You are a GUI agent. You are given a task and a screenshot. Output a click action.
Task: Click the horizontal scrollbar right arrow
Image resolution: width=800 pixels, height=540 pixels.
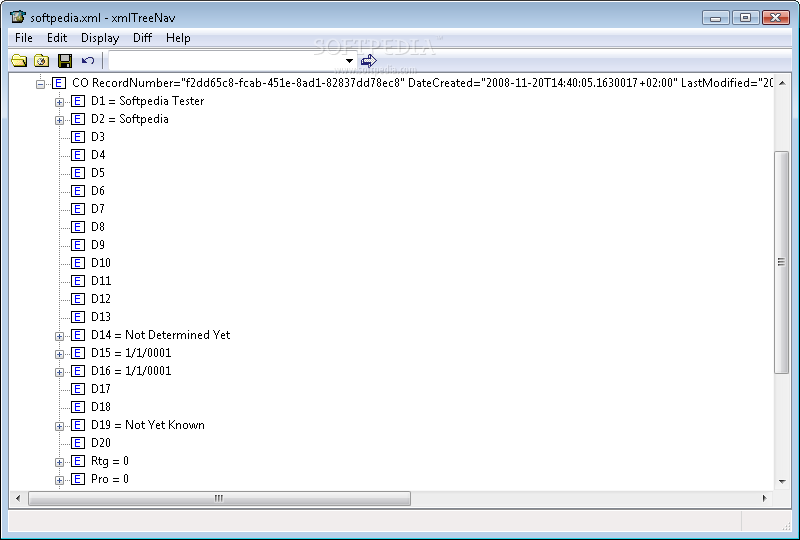click(764, 498)
